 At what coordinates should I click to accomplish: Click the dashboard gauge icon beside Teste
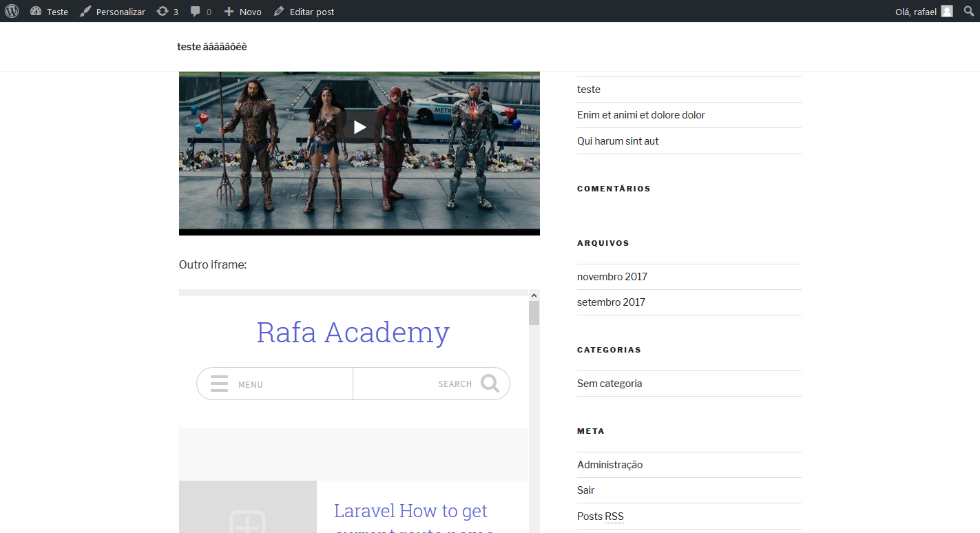pyautogui.click(x=36, y=11)
